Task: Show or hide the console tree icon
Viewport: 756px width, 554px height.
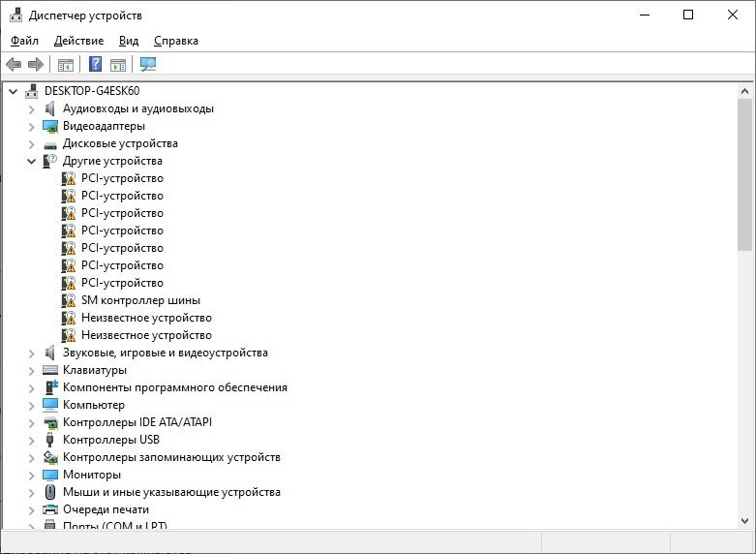Action: [x=65, y=64]
